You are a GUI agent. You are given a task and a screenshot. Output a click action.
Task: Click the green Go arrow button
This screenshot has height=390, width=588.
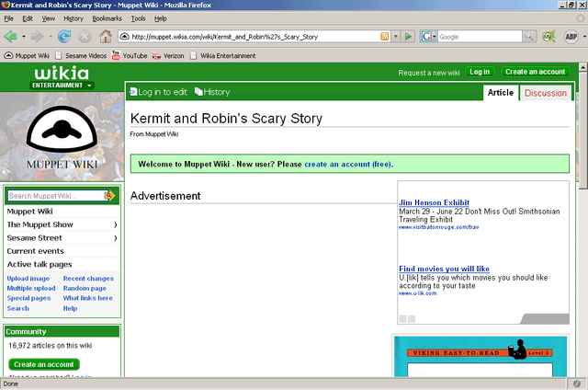[408, 37]
